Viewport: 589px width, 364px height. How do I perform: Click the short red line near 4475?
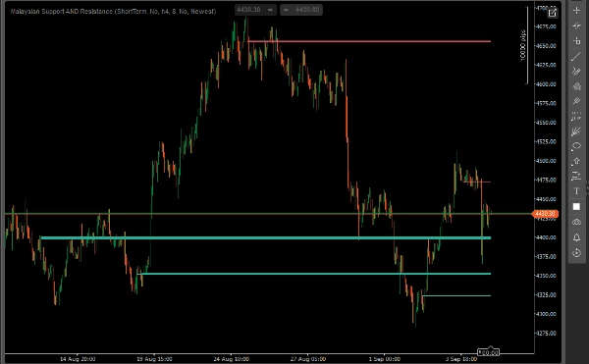[477, 182]
